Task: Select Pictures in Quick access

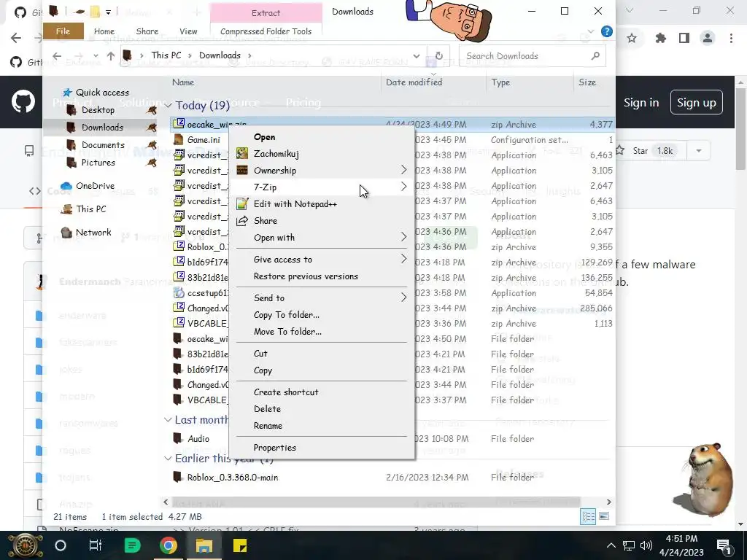Action: click(x=98, y=163)
